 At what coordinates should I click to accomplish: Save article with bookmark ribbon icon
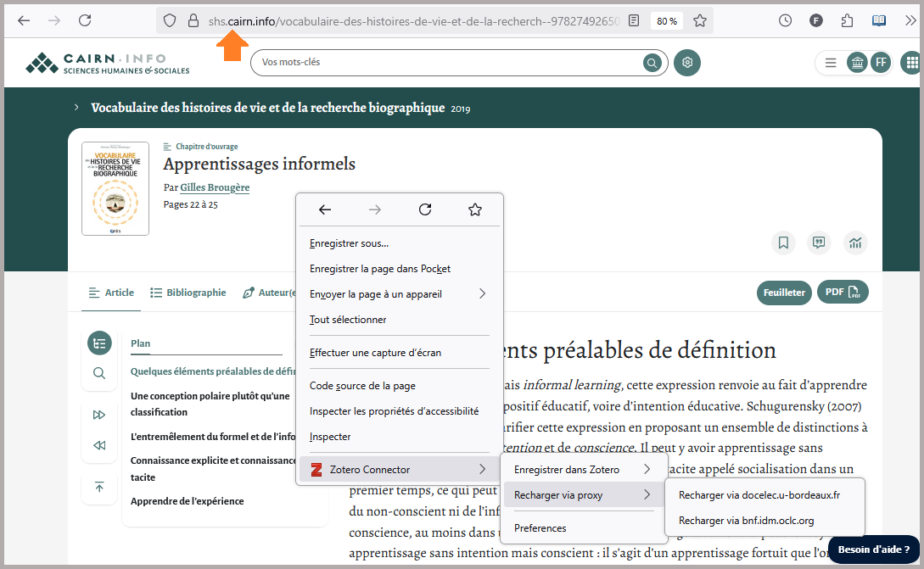pyautogui.click(x=783, y=243)
